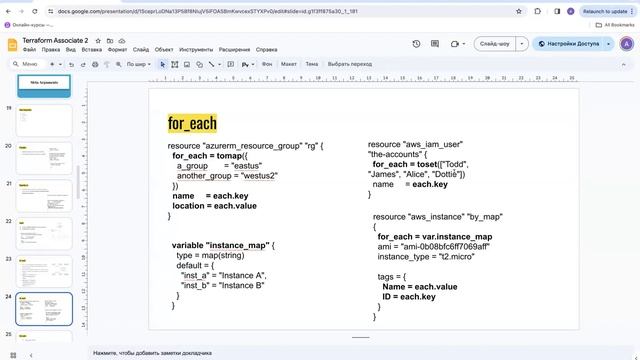Add a new slide with plus icon
Screen dimensions: 640x360
coord(52,64)
